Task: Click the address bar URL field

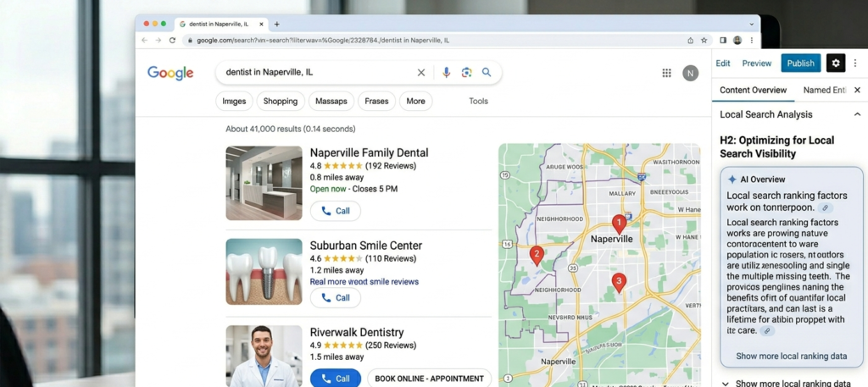Action: tap(433, 41)
